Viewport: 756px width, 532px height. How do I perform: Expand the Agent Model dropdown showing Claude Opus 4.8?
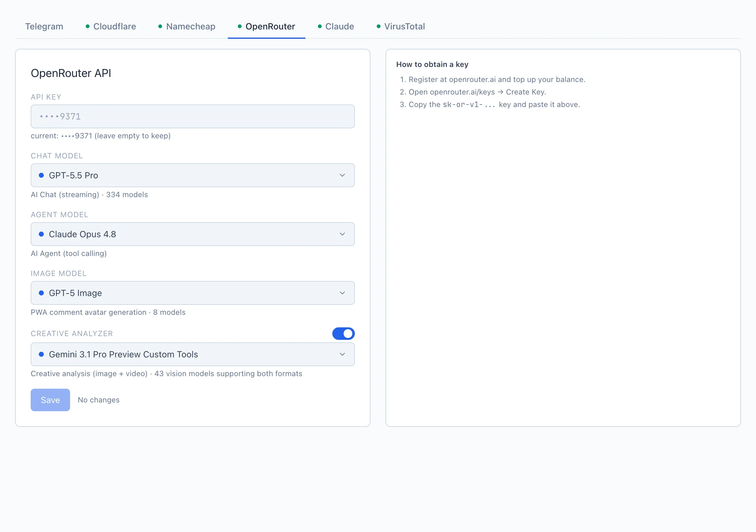tap(193, 234)
